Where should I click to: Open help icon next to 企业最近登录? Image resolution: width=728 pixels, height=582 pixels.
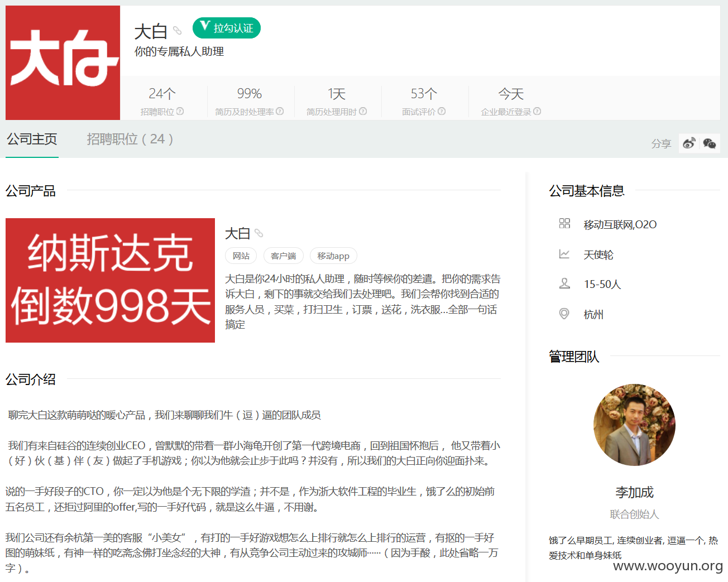(x=537, y=111)
